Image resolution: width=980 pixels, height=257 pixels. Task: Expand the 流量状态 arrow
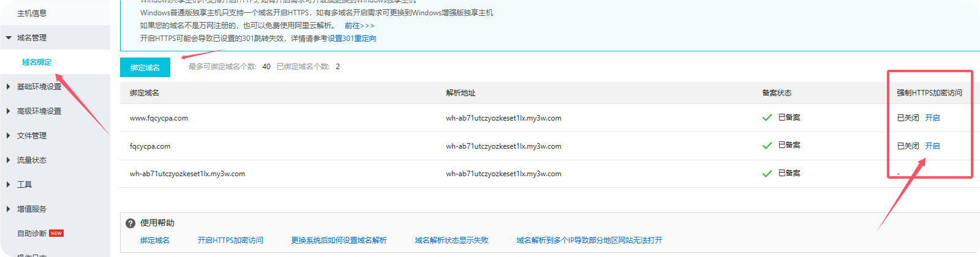pos(9,160)
